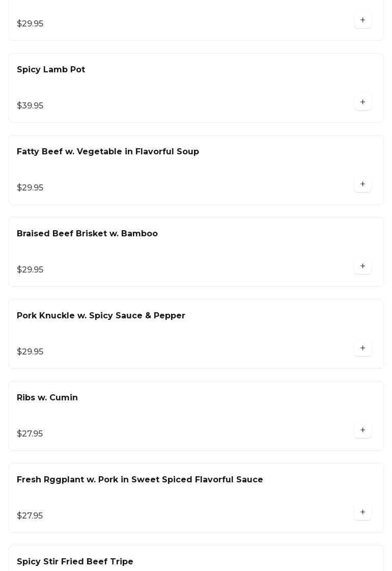Add Fatty Beef w. Vegetable soup plus icon

362,184
